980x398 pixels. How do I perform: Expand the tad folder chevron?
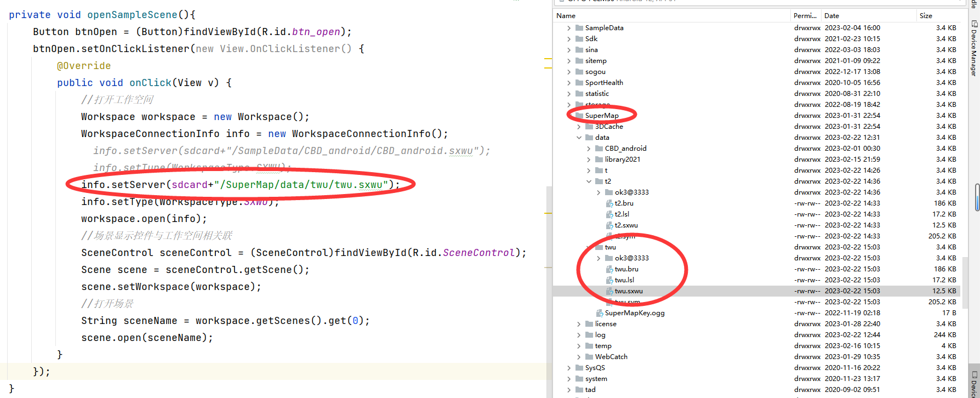[x=569, y=389]
